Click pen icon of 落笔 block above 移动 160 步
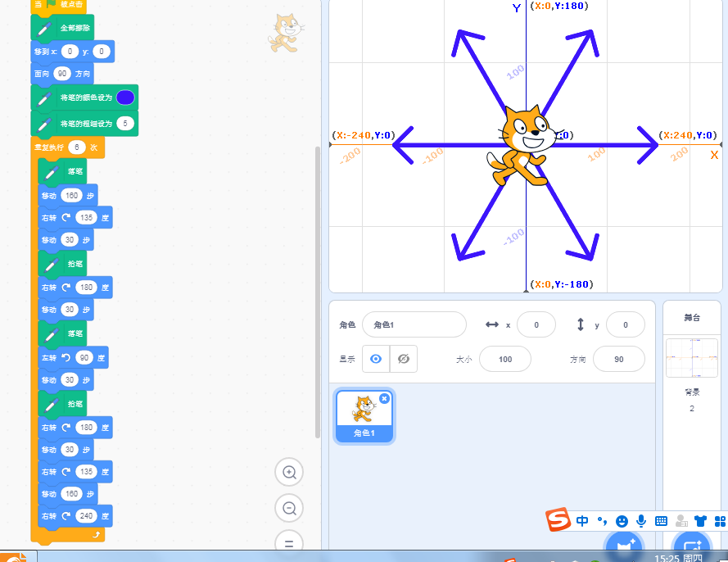This screenshot has width=728, height=562. tap(52, 172)
